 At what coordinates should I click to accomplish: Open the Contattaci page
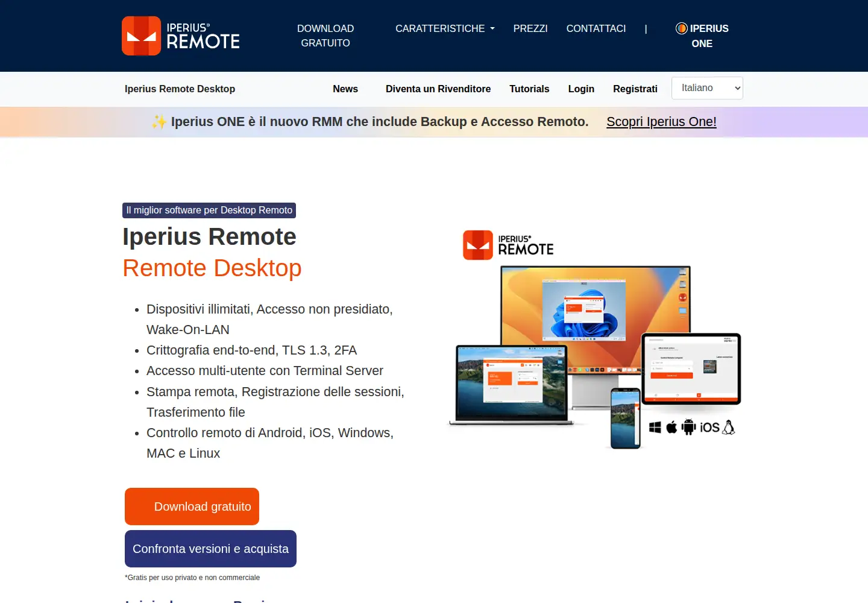point(596,28)
